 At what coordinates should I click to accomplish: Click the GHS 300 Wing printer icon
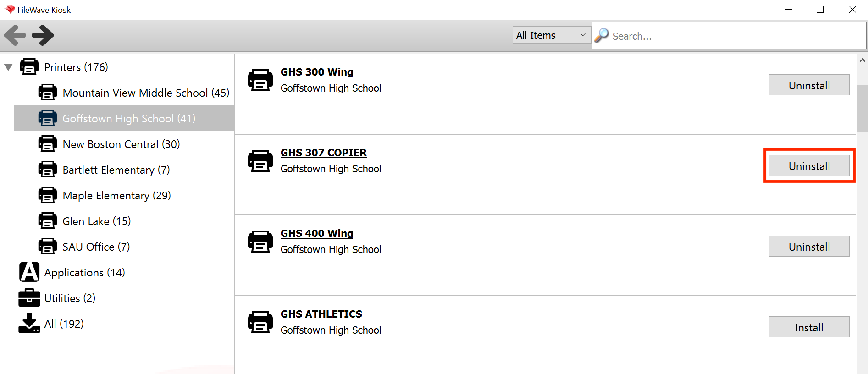coord(260,80)
